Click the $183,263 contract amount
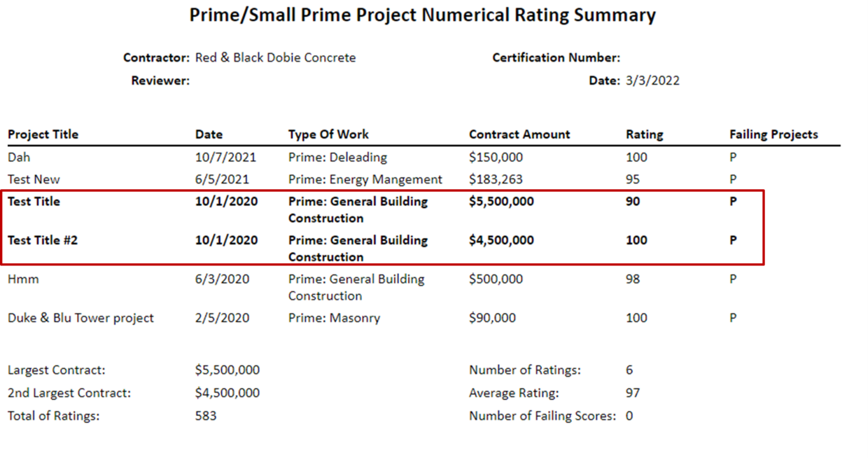868x458 pixels. click(496, 179)
